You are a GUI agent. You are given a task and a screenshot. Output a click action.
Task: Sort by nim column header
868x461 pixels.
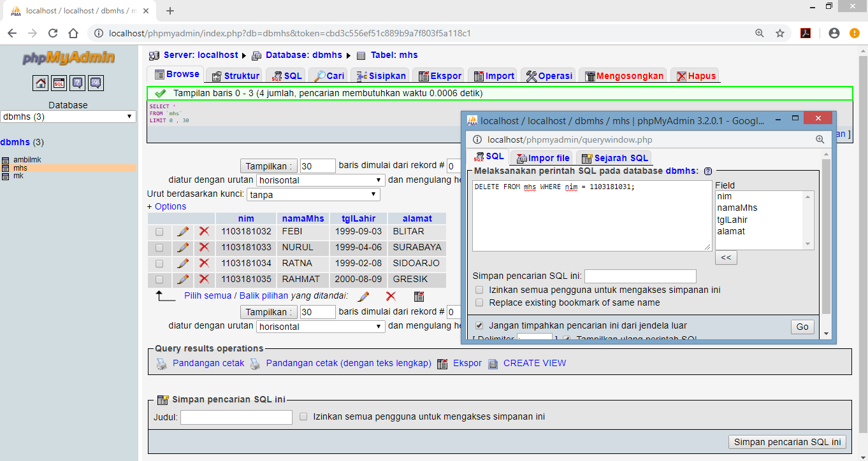(x=245, y=218)
